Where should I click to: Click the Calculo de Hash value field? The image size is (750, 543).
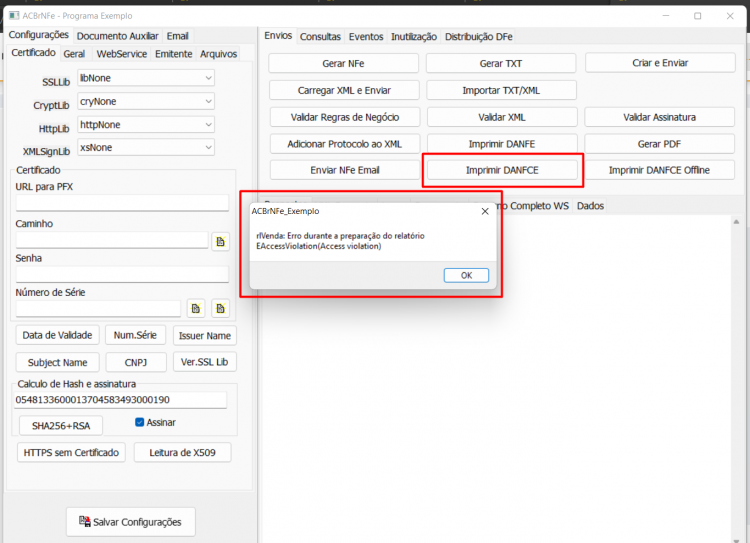coord(120,400)
